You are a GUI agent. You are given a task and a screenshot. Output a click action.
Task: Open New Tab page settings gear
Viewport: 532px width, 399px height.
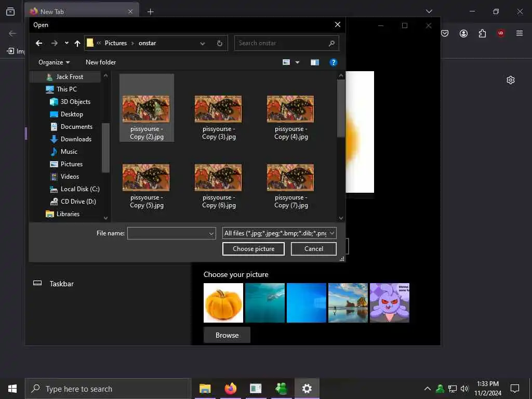click(x=511, y=80)
